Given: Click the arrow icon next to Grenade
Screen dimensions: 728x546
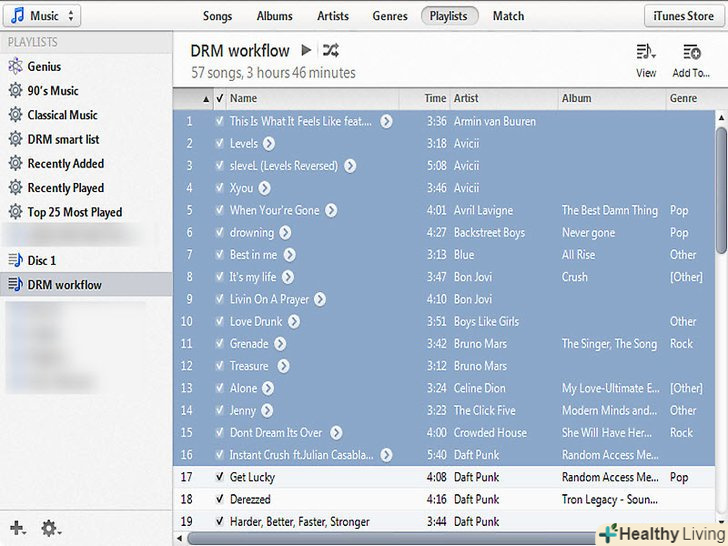Looking at the screenshot, I should pyautogui.click(x=281, y=344).
